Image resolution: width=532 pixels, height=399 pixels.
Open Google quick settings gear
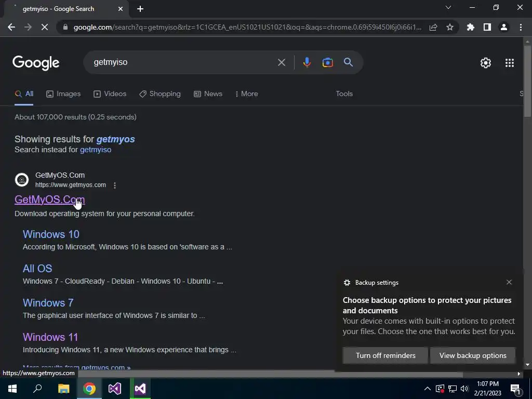(x=486, y=63)
